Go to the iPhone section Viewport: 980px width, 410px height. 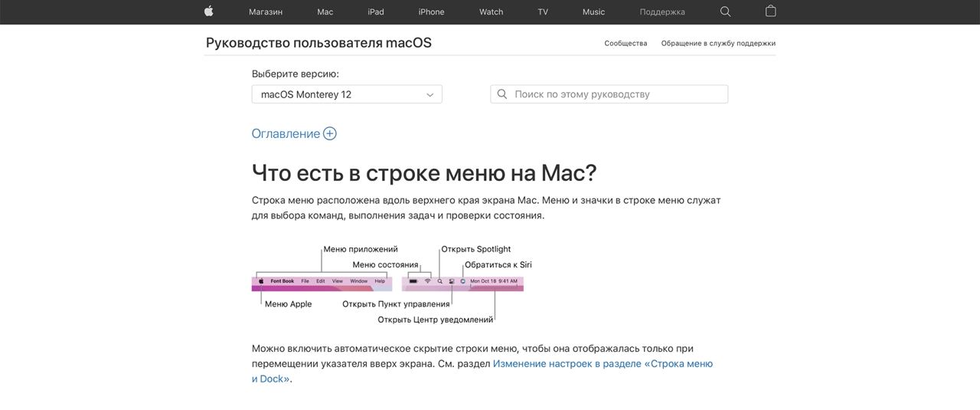pos(431,11)
